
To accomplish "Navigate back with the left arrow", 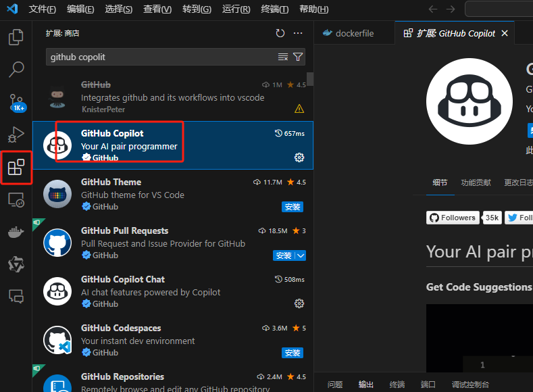I will (x=433, y=9).
